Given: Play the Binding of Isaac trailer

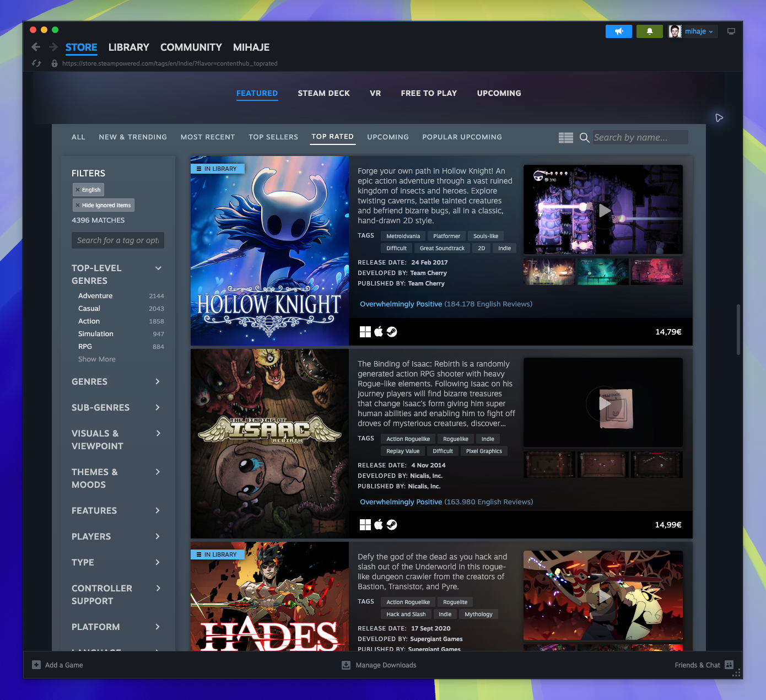Looking at the screenshot, I should 605,403.
